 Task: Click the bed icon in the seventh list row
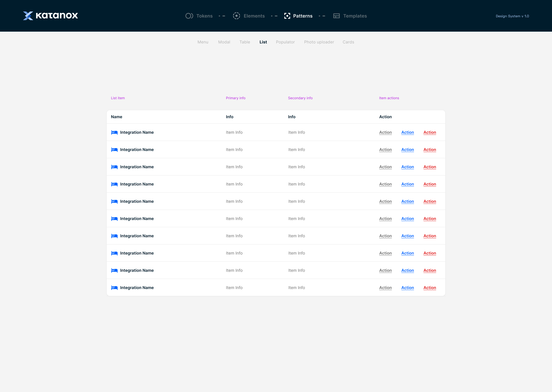coord(114,236)
